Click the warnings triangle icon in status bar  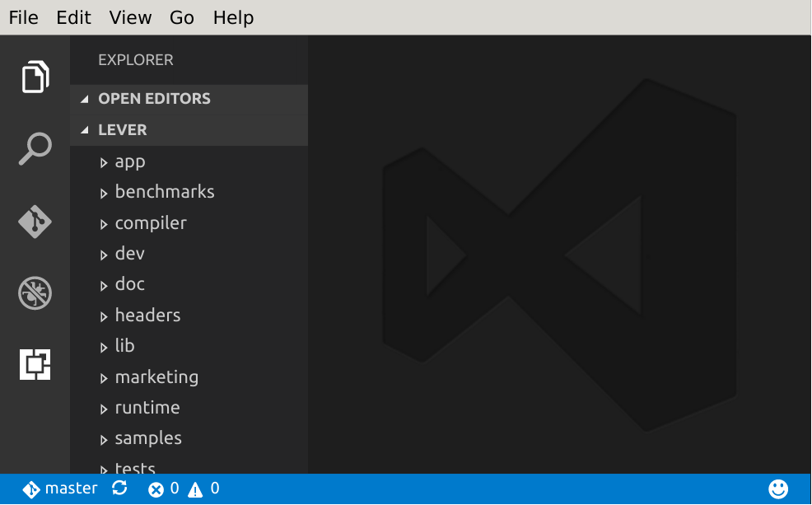tap(195, 489)
